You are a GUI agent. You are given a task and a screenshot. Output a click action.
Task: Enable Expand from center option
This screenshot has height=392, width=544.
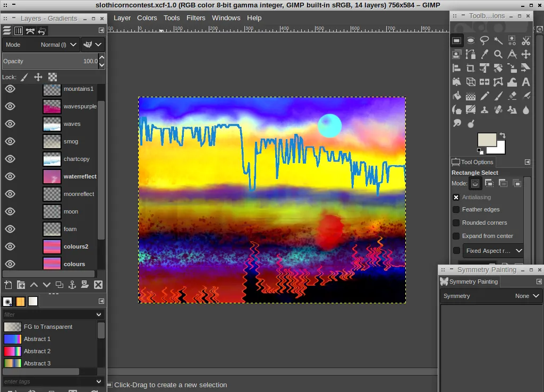click(x=456, y=236)
